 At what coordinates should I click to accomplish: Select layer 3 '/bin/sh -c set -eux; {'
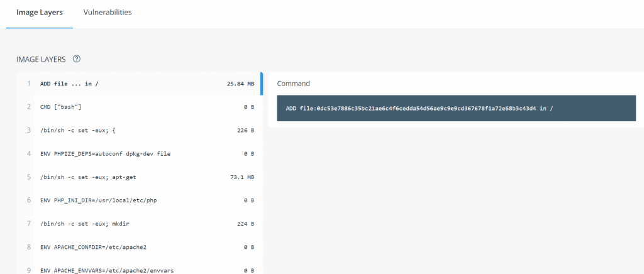pyautogui.click(x=139, y=131)
